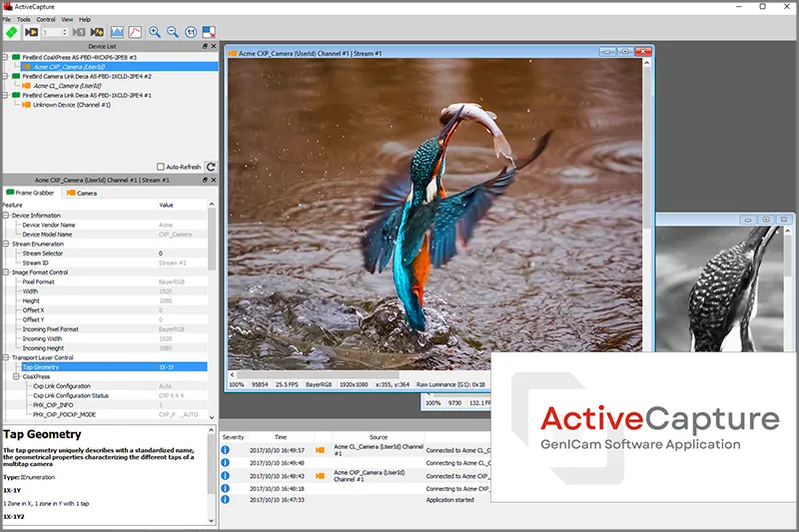Collapse the Device Information group
This screenshot has width=799, height=532.
tap(6, 215)
